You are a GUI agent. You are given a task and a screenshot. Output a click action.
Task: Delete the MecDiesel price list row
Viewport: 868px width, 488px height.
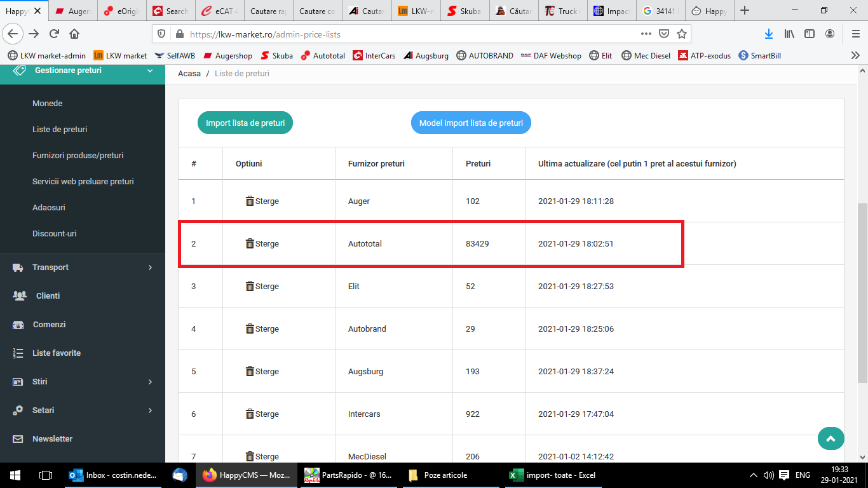pyautogui.click(x=262, y=456)
